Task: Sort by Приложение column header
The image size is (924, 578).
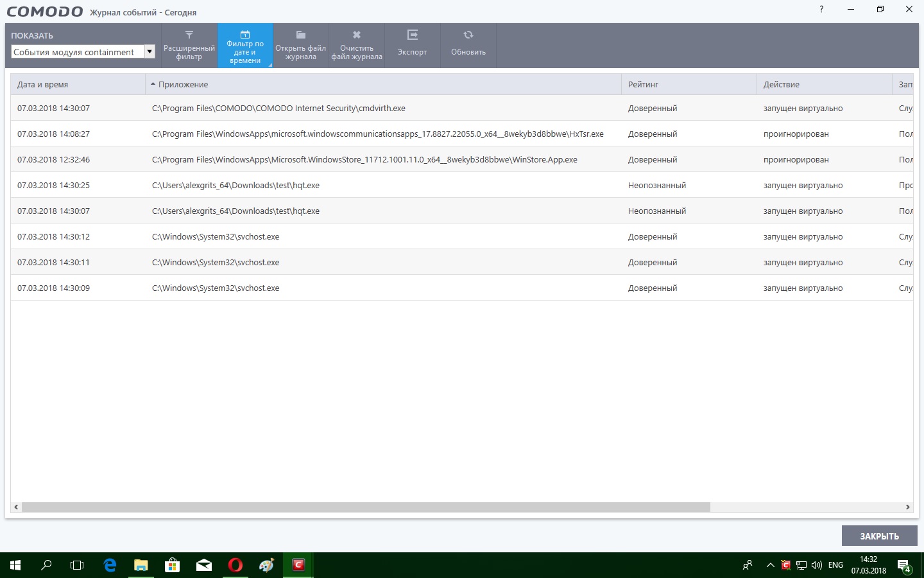Action: tap(383, 85)
